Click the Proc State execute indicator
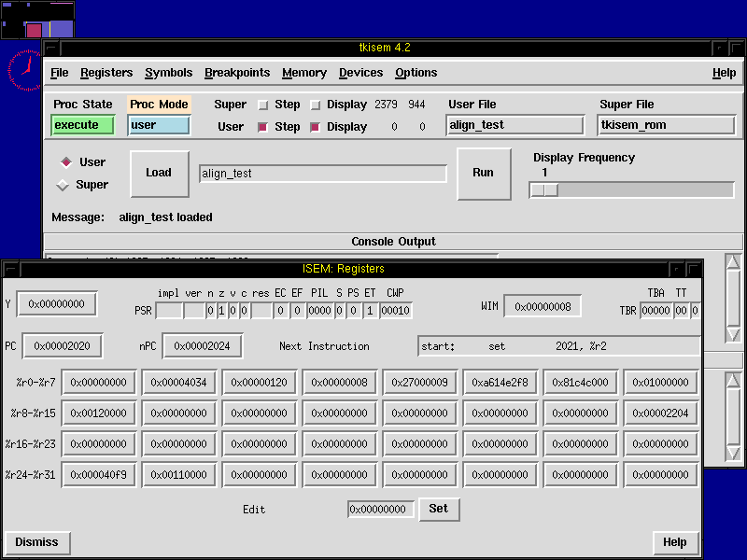Screen dimensions: 747x560 click(83, 125)
